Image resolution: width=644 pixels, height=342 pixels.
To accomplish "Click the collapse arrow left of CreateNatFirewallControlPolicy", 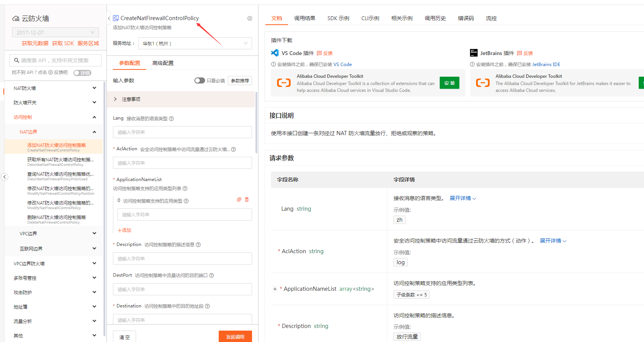I will point(109,18).
